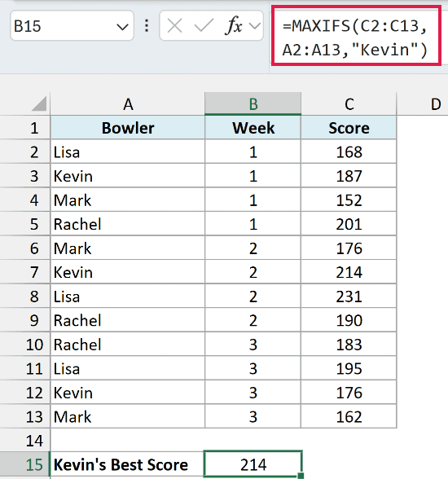Select Kevin cell in row 7
The width and height of the screenshot is (448, 479).
click(128, 272)
